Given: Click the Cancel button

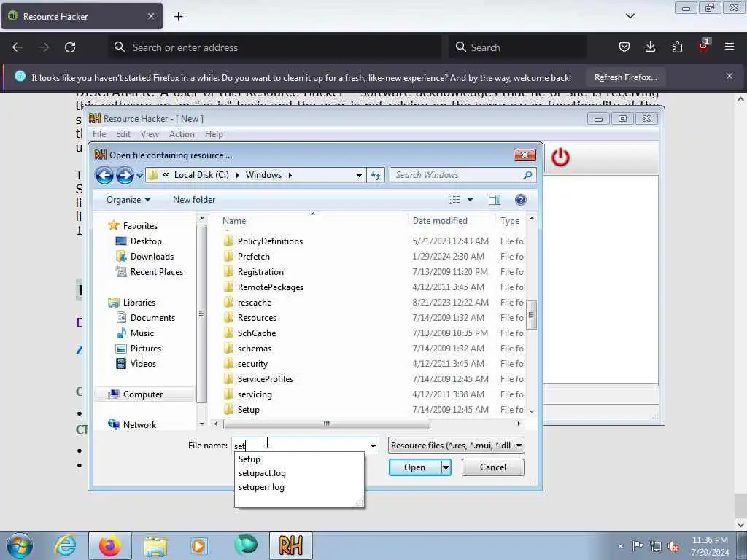Looking at the screenshot, I should pyautogui.click(x=492, y=467).
